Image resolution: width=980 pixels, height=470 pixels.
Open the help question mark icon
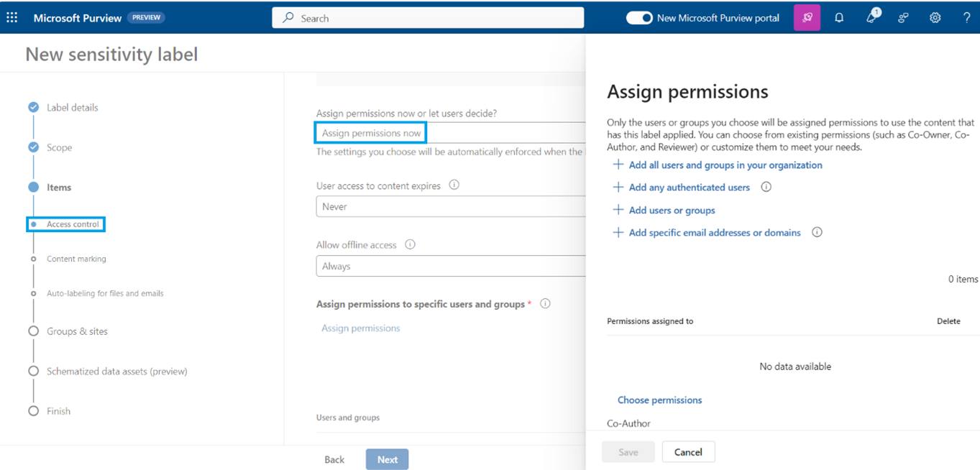tap(966, 17)
